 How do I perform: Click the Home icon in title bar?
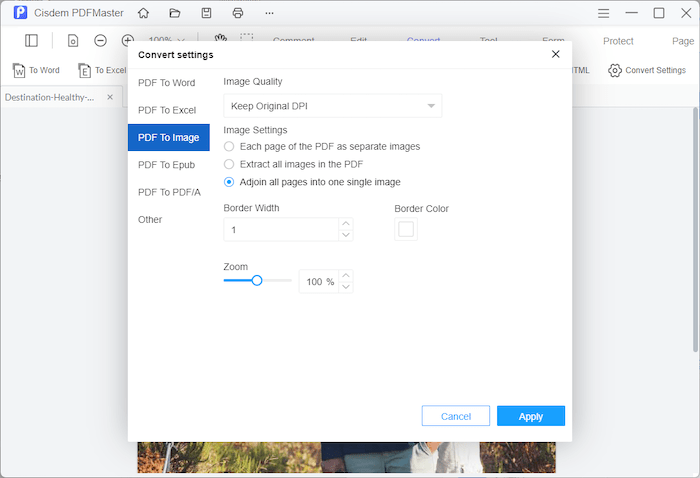pyautogui.click(x=144, y=13)
